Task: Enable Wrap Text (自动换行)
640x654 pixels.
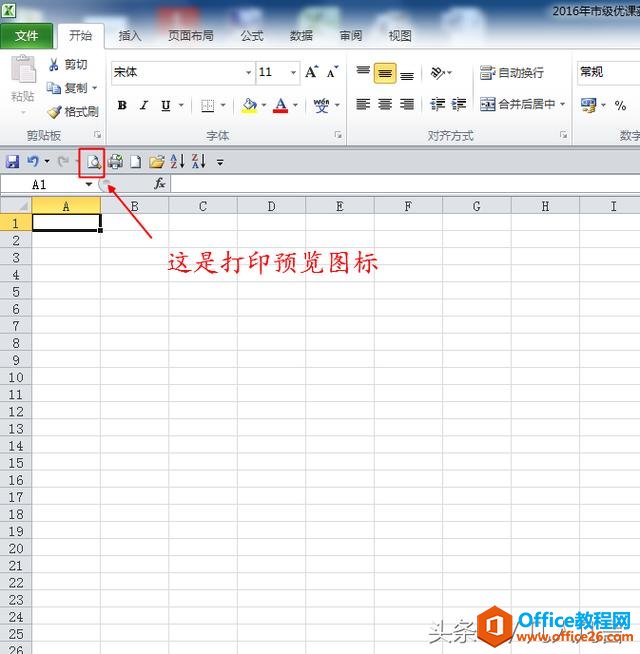Action: pyautogui.click(x=511, y=73)
